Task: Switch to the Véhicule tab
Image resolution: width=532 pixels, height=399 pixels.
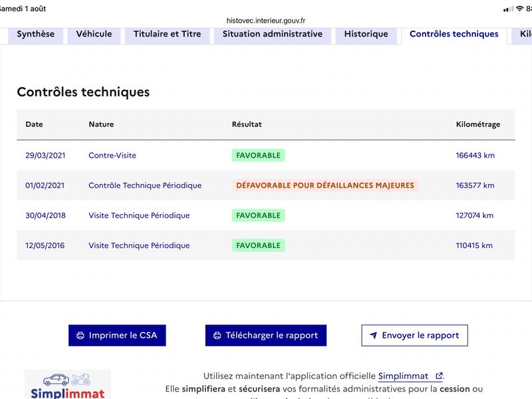Action: 94,35
